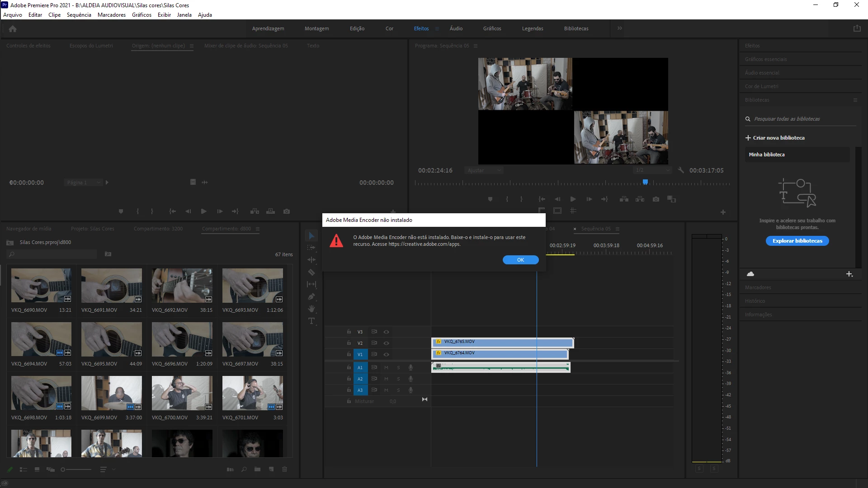Click the Explorar bibliotecas button

[797, 241]
